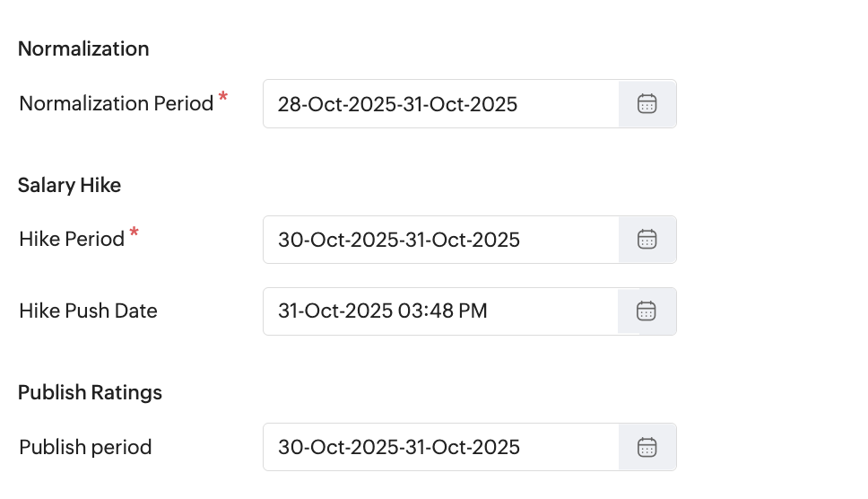868x499 pixels.
Task: Open the Hike Period calendar picker
Action: coord(647,240)
